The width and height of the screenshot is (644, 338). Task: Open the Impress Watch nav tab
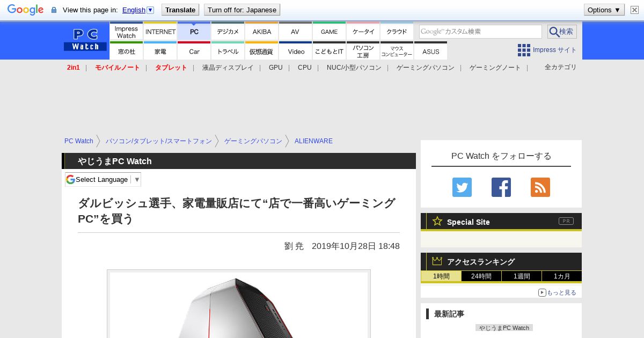pyautogui.click(x=126, y=32)
